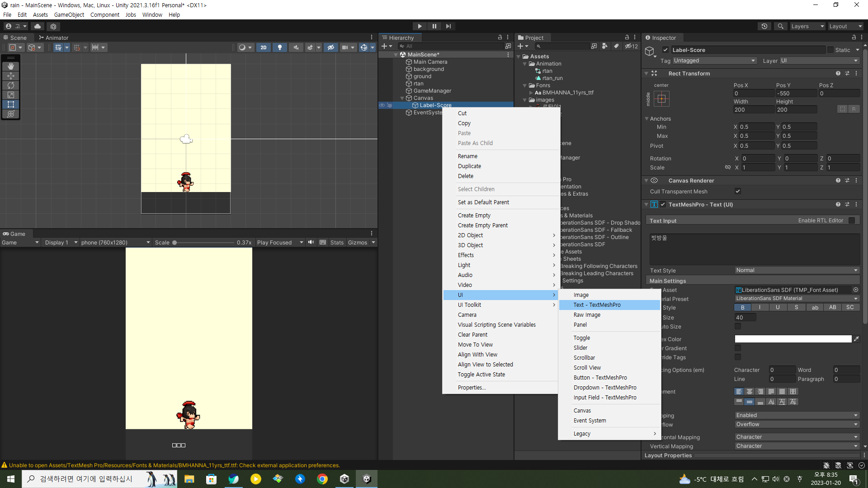Select the Hand tool in Scene view
Viewport: 868px width, 488px height.
click(11, 66)
